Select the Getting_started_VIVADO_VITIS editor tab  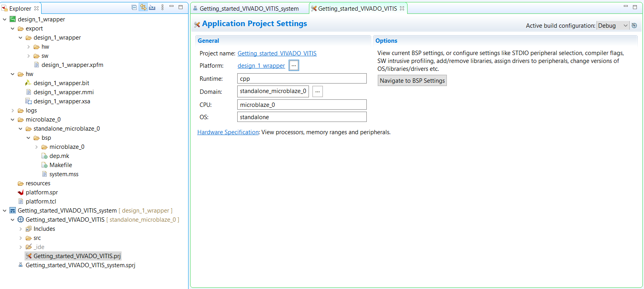click(x=357, y=8)
